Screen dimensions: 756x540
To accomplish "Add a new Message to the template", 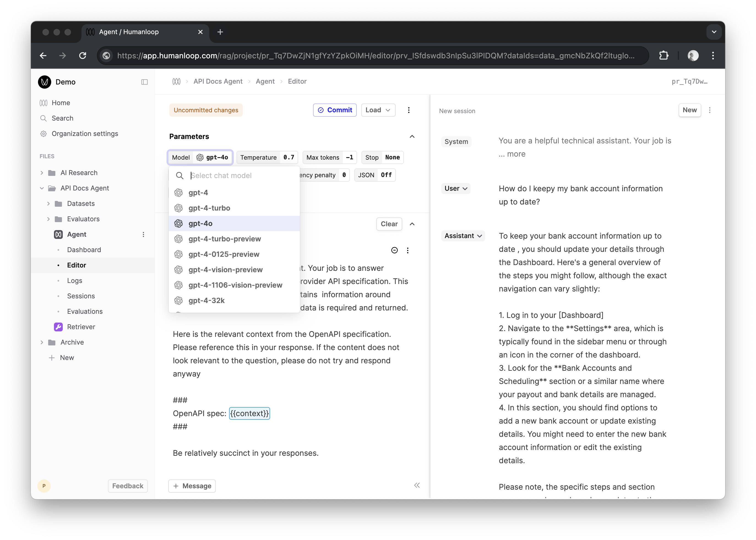I will [192, 486].
